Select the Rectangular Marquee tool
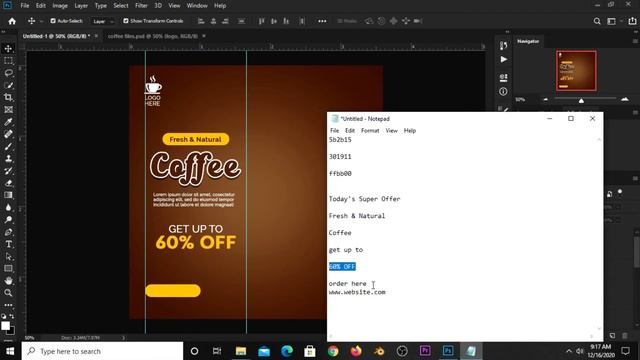The image size is (640, 360). click(x=8, y=61)
